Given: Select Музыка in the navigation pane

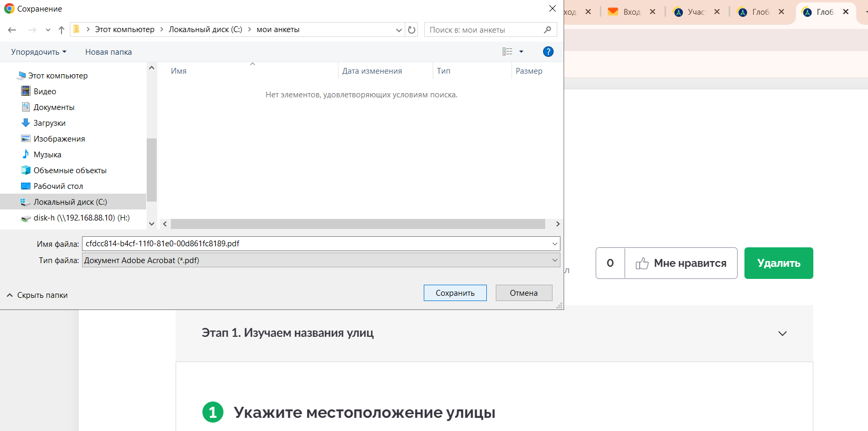Looking at the screenshot, I should [47, 155].
